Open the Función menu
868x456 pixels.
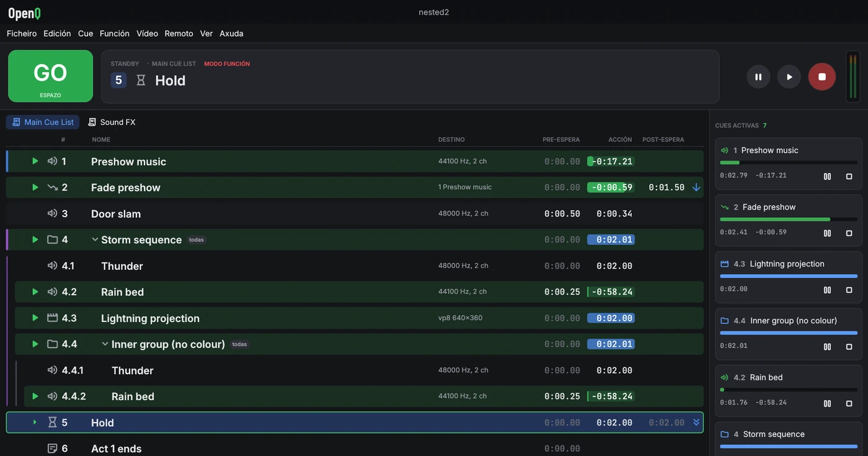pos(115,34)
